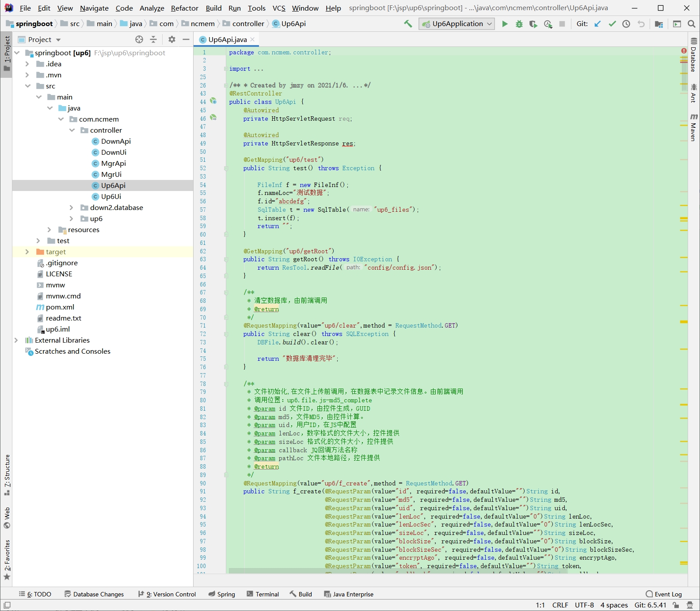Viewport: 700px width, 611px height.
Task: Click the Git update project arrow
Action: point(597,24)
